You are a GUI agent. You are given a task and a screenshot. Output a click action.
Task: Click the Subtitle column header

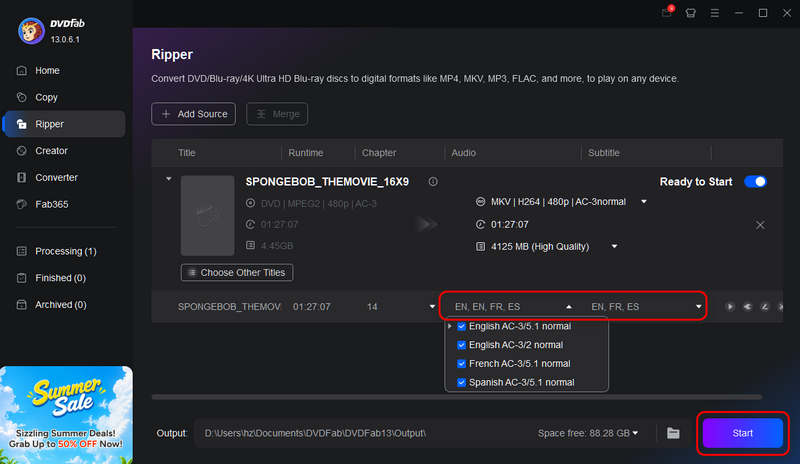(x=604, y=153)
